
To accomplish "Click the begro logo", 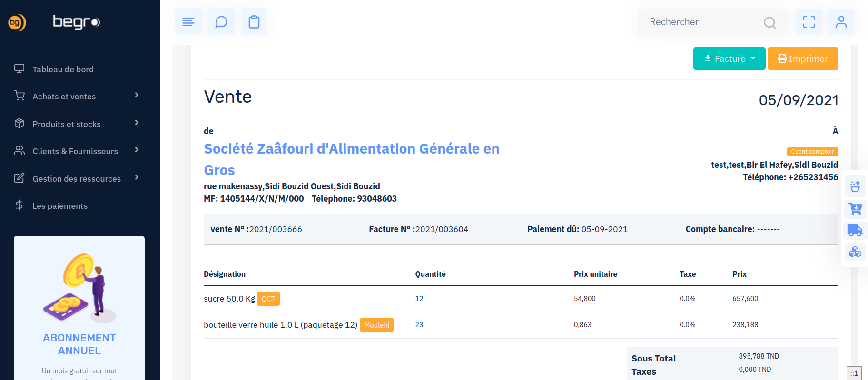I will (x=76, y=22).
